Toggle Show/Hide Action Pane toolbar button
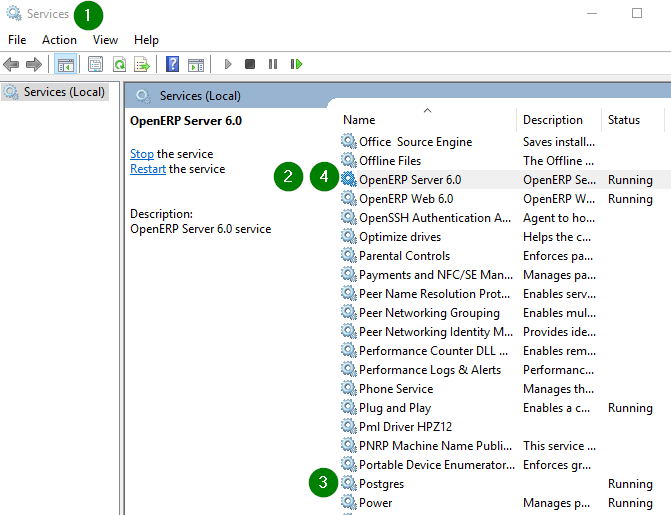This screenshot has height=515, width=671. point(196,64)
